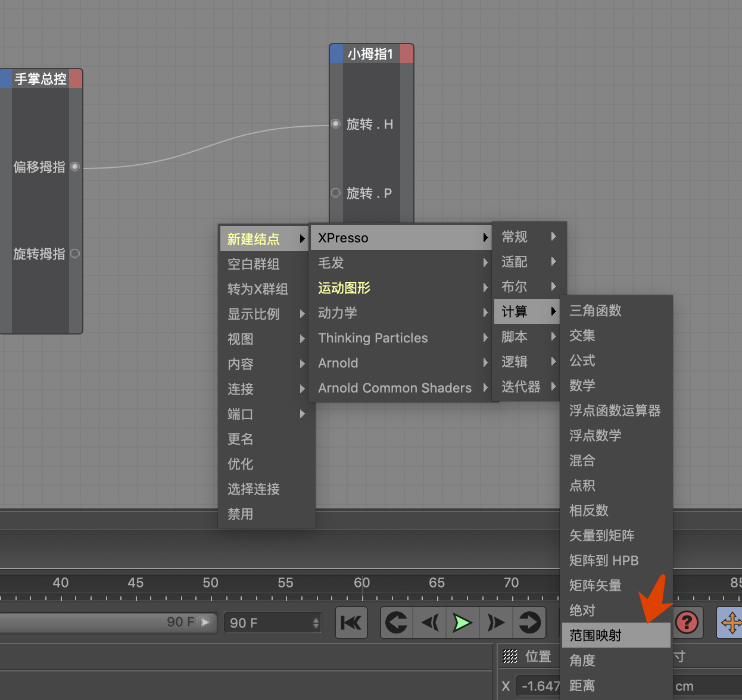Click the 旋转 . H input port

(x=336, y=124)
